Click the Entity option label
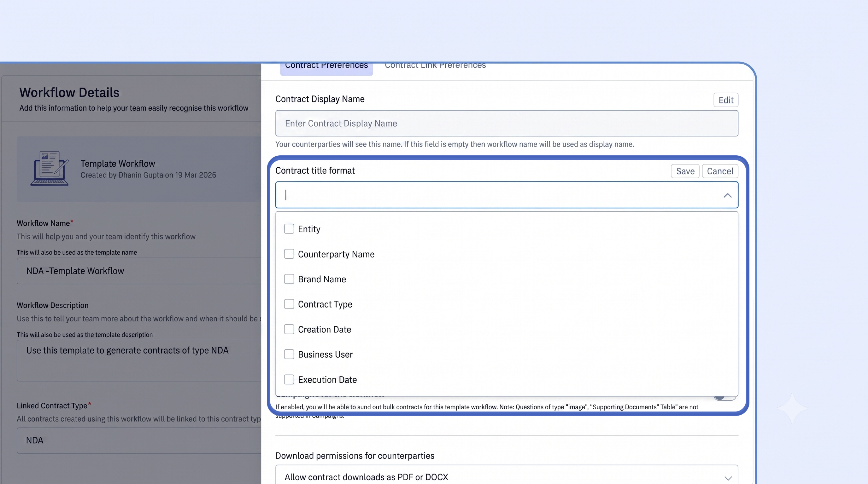The height and width of the screenshot is (484, 868). pos(309,229)
